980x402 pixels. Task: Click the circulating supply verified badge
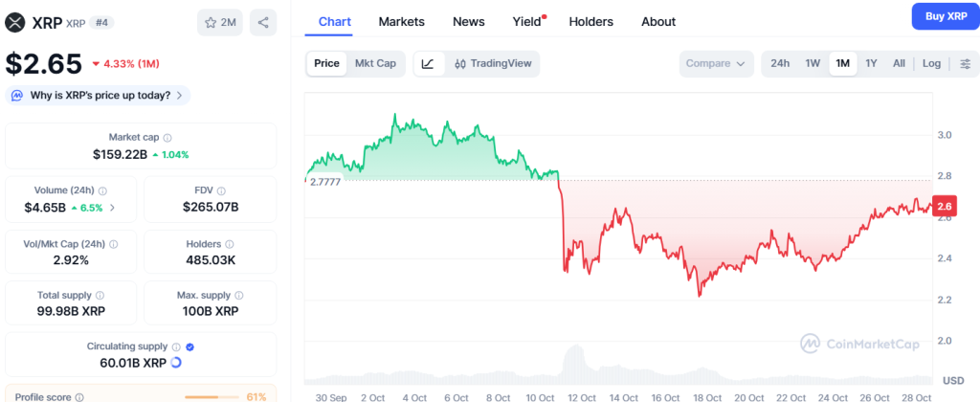pyautogui.click(x=189, y=346)
